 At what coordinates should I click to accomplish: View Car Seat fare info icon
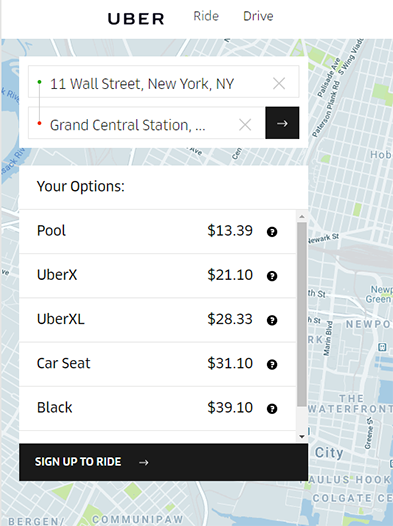pos(272,364)
